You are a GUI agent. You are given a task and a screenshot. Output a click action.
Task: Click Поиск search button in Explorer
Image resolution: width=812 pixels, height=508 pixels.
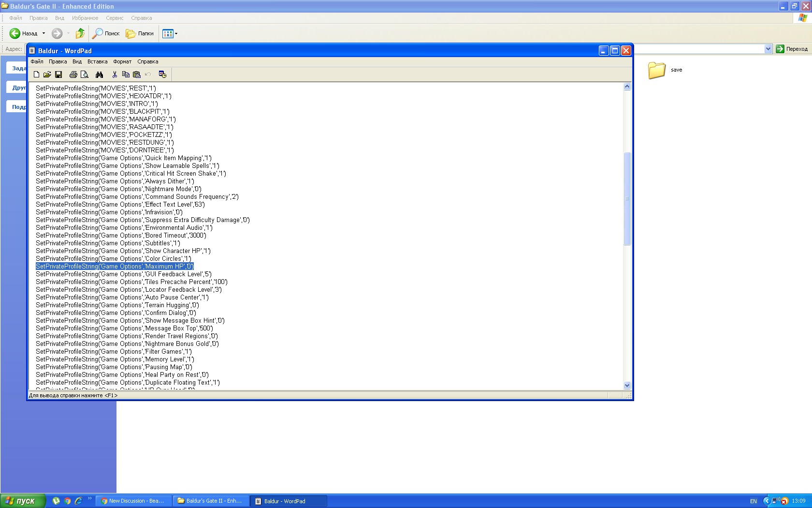tap(106, 33)
